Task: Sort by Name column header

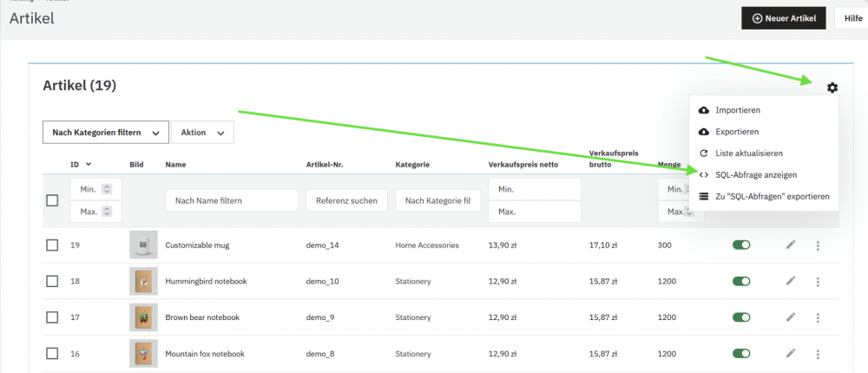Action: [x=175, y=164]
